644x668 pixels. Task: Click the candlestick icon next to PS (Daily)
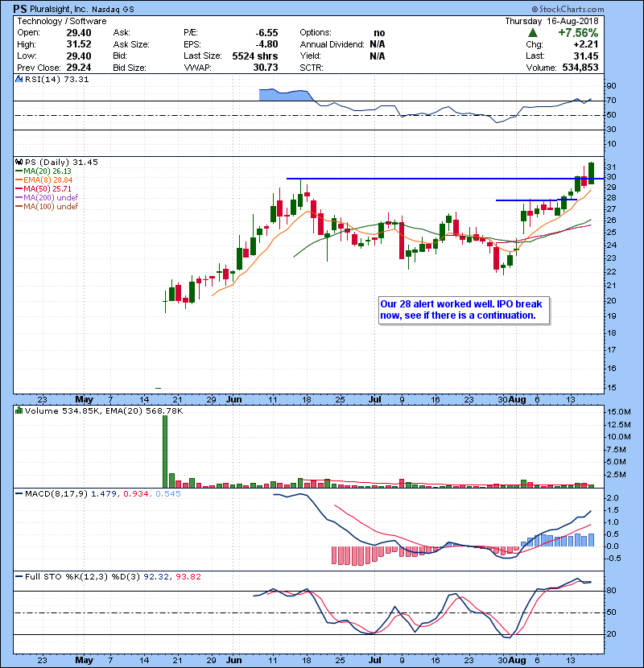19,163
